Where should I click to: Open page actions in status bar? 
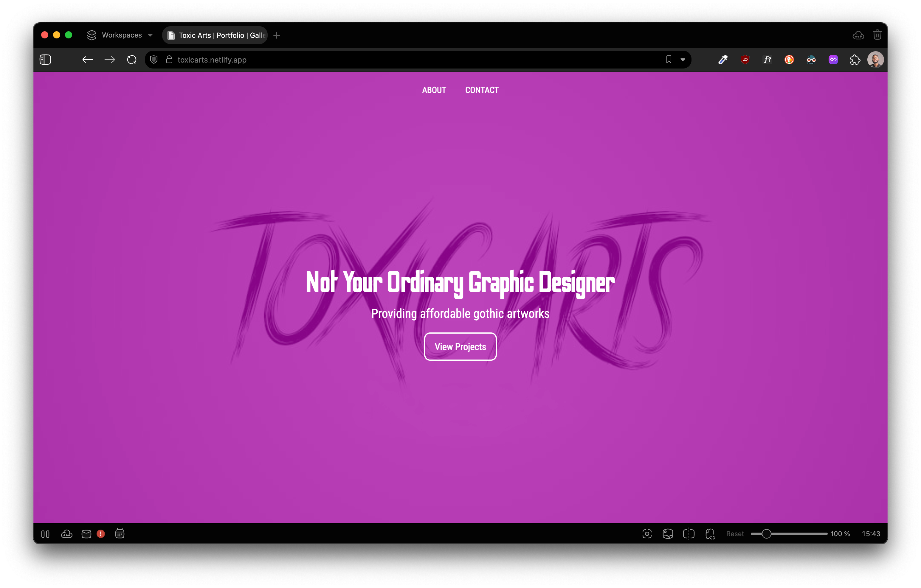(710, 534)
